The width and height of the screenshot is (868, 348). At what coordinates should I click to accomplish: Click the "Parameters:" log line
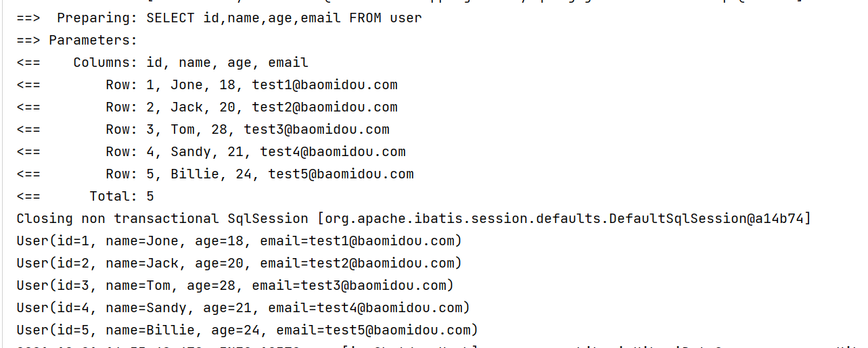[93, 41]
